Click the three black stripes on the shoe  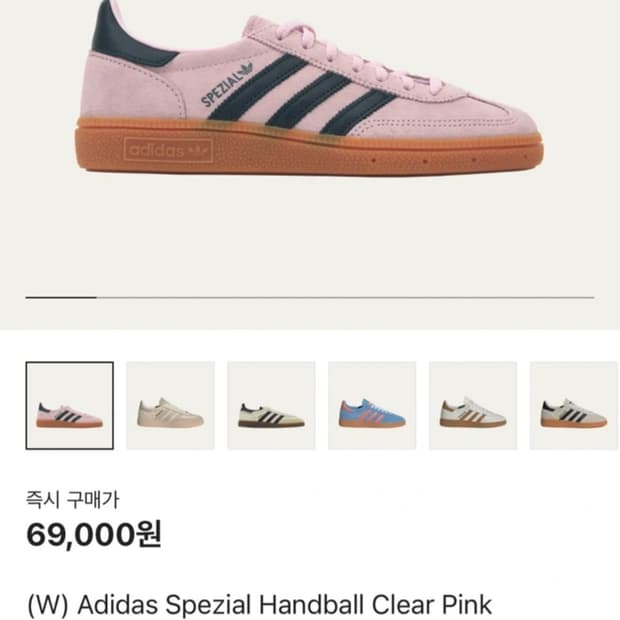point(302,95)
